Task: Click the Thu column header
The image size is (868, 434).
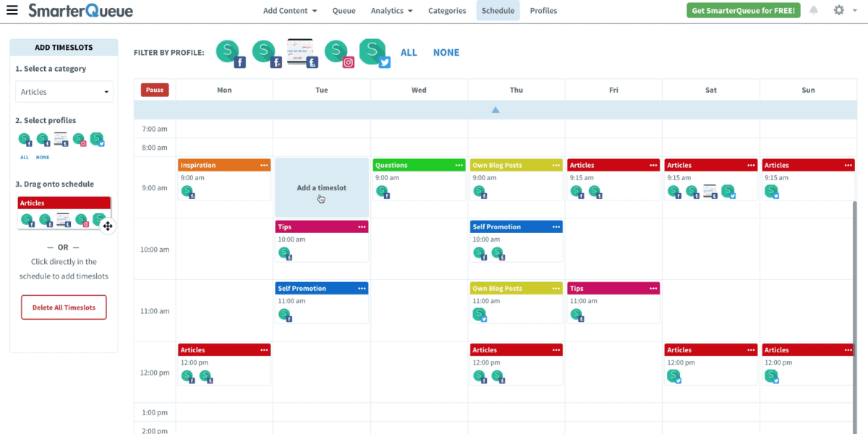Action: [516, 90]
